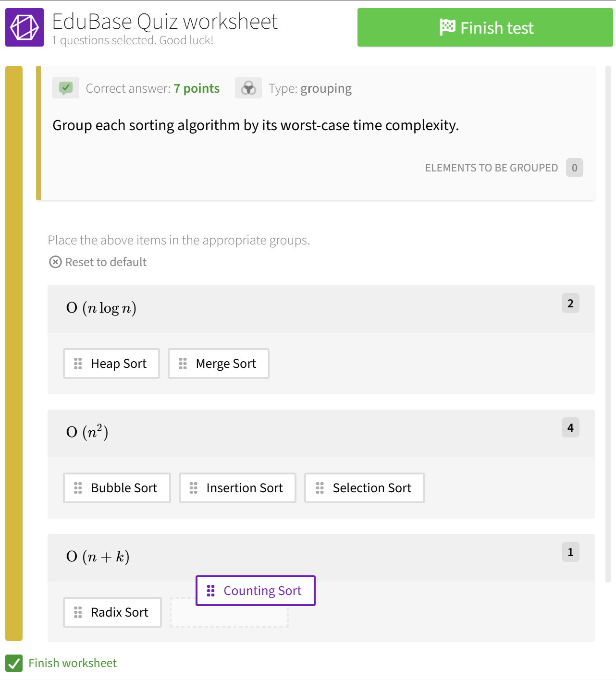Click the ELEMENTS TO BE GROUPED counter badge
Screen dimensions: 616x680
click(574, 168)
